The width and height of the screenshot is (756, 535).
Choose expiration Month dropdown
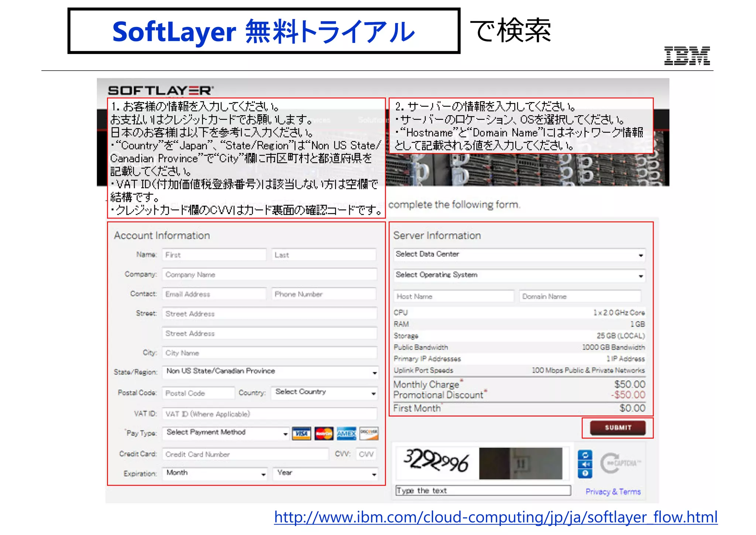coord(215,473)
